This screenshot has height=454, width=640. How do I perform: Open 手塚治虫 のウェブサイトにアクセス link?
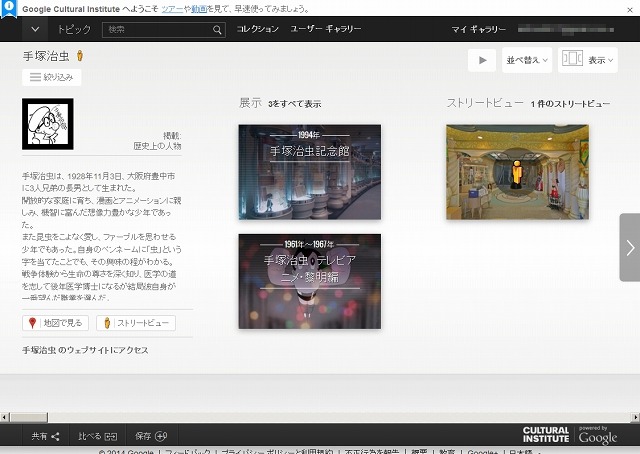point(85,350)
